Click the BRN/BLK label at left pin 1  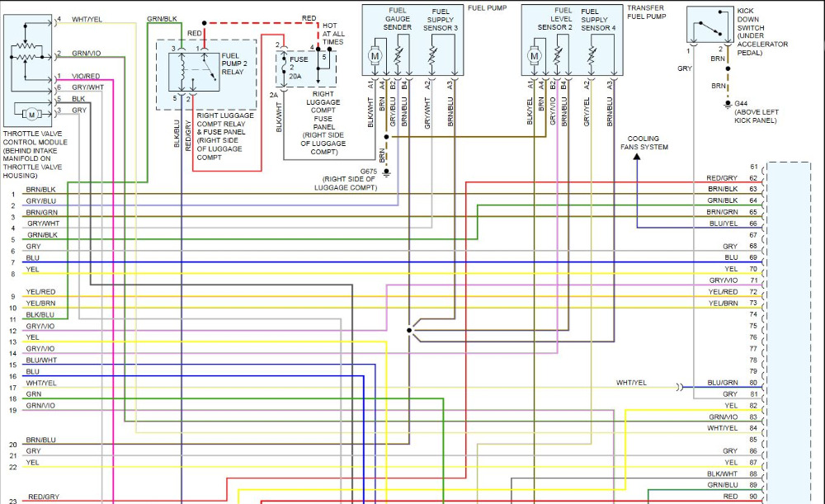click(40, 190)
